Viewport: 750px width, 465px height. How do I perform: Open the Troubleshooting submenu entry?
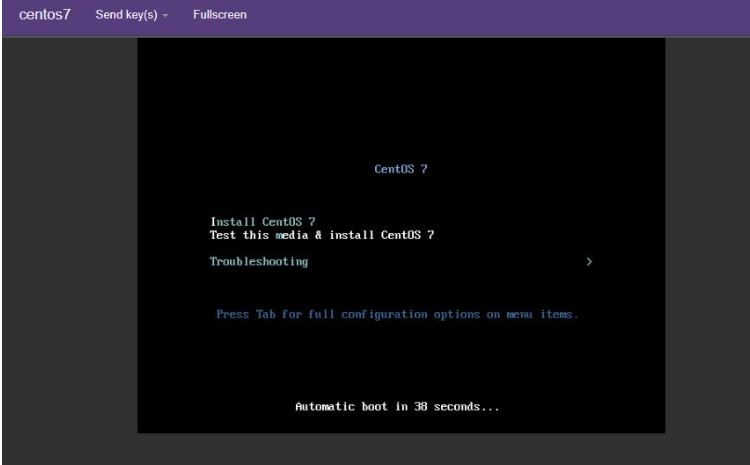259,262
